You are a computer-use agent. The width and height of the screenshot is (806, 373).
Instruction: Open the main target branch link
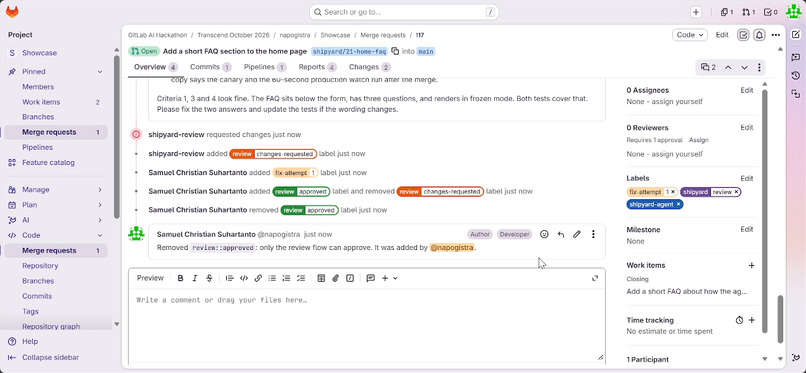pos(426,51)
